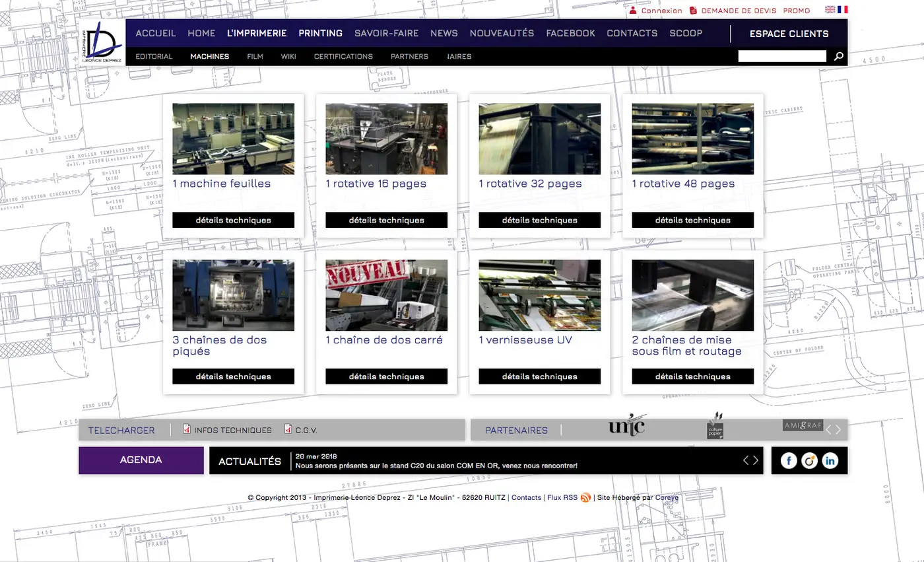Show next partner with right arrow
Screen dimensions: 924x562
click(838, 429)
